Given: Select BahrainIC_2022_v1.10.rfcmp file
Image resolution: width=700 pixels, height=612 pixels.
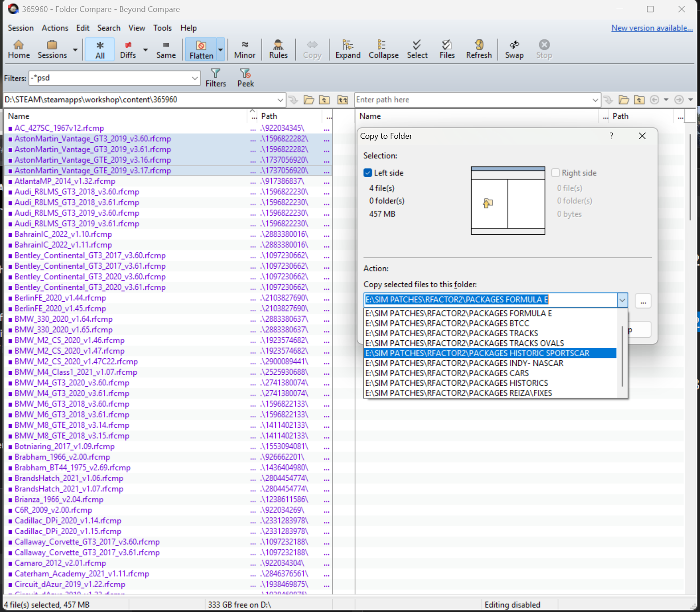Looking at the screenshot, I should [x=63, y=234].
